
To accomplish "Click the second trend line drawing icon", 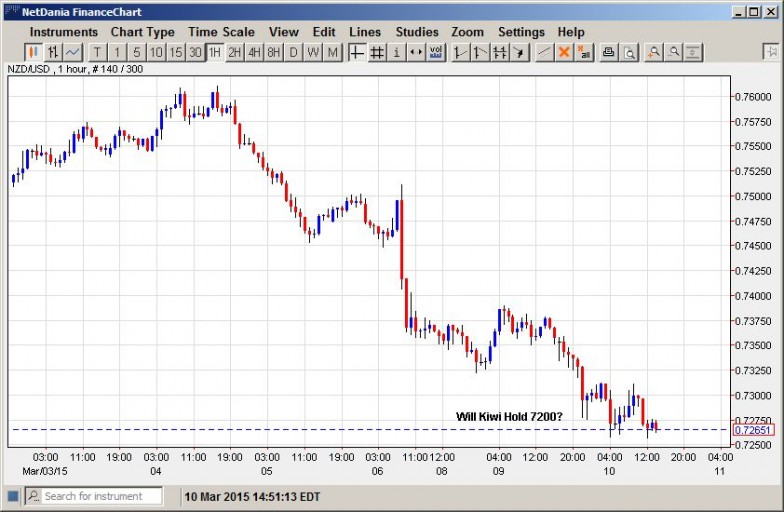I will click(480, 52).
